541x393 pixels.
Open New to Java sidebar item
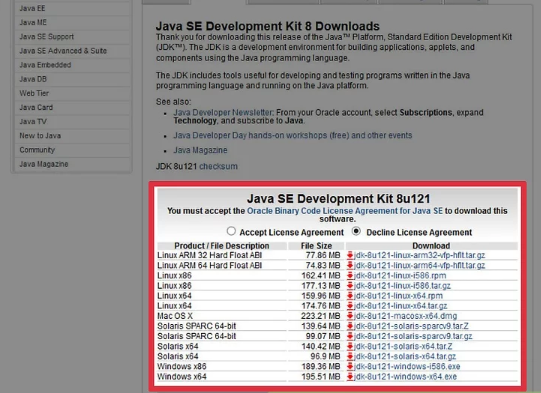pyautogui.click(x=40, y=136)
